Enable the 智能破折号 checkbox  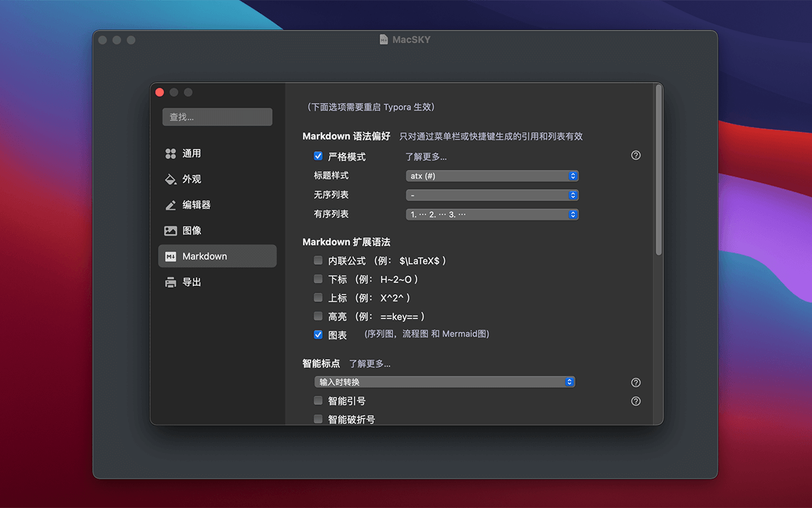click(x=318, y=419)
